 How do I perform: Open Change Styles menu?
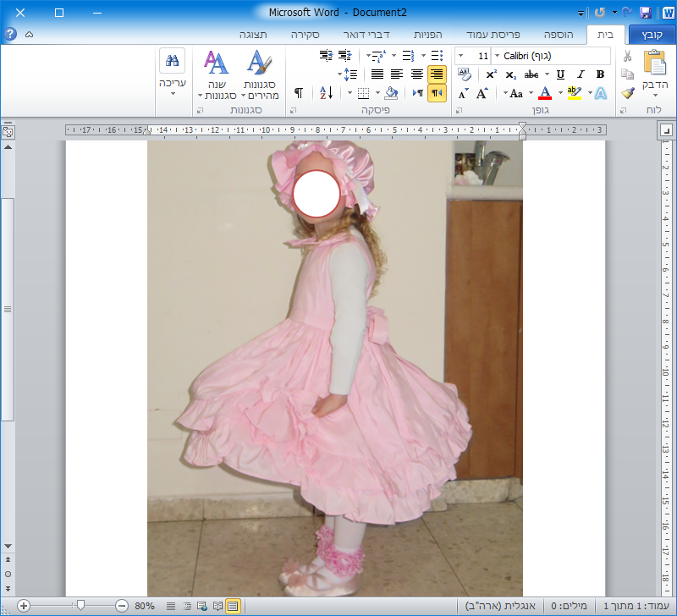point(217,74)
